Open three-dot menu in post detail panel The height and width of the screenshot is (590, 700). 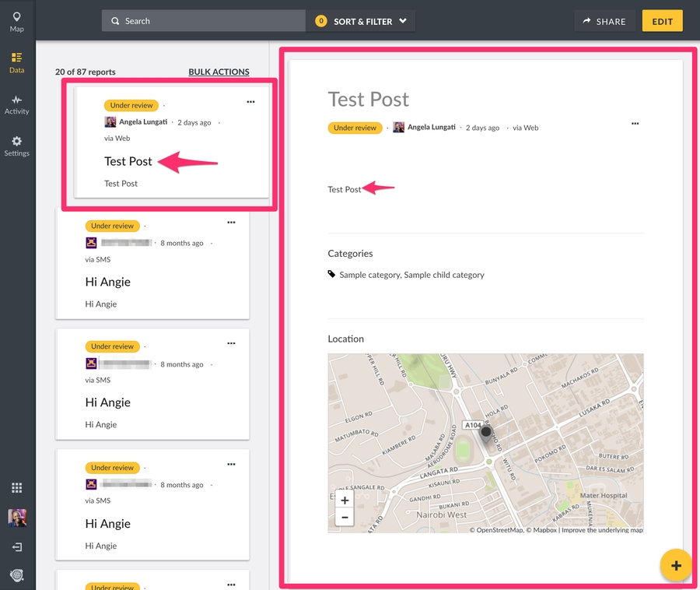tap(635, 124)
